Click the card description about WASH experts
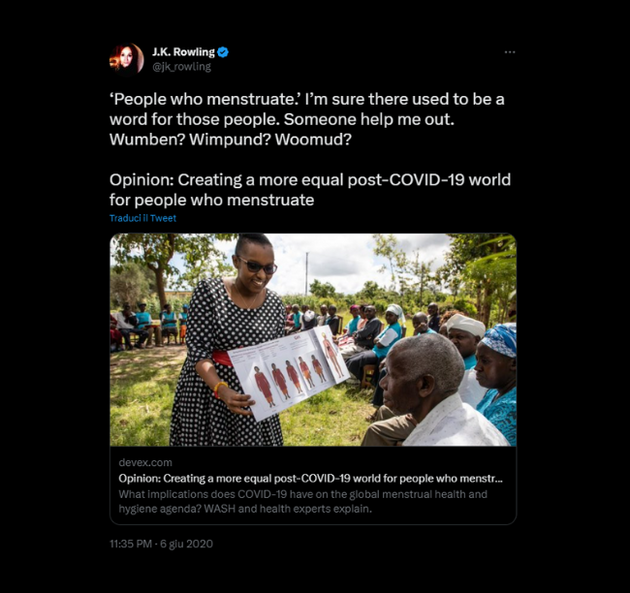 click(302, 501)
